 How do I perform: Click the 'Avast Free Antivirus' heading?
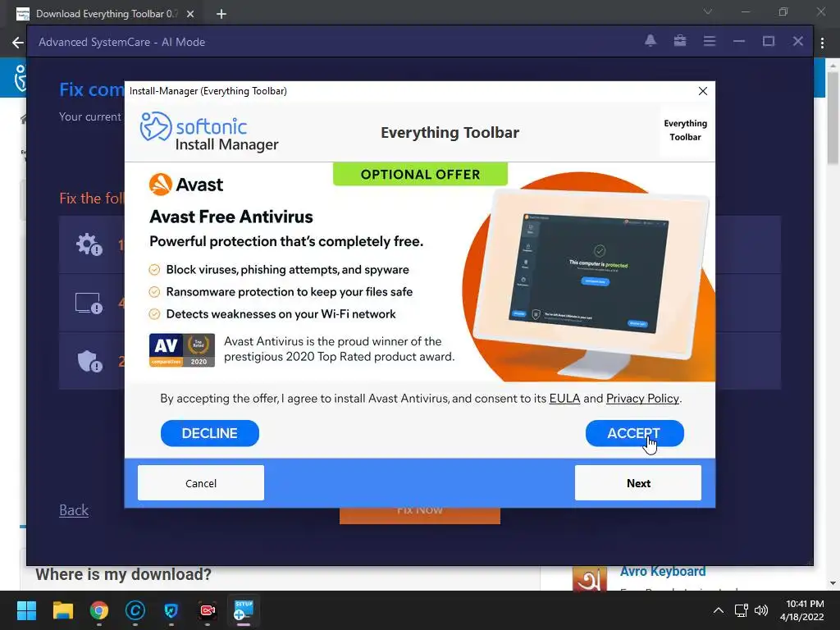pyautogui.click(x=231, y=217)
